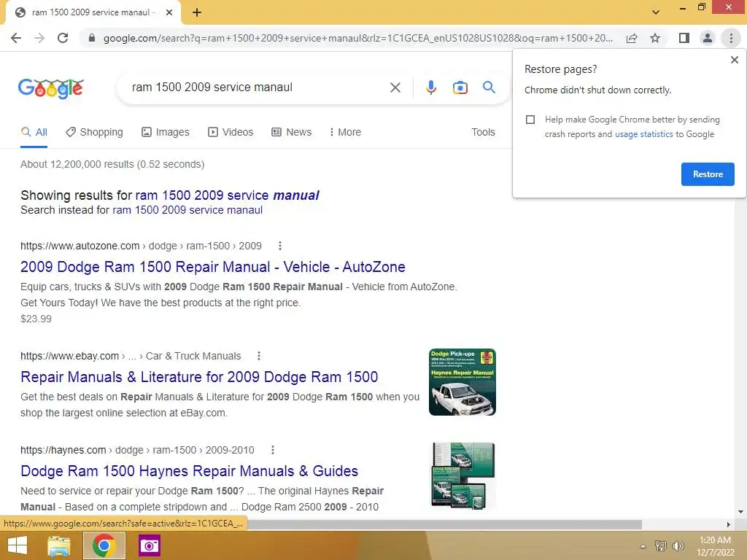The image size is (747, 560).
Task: Open corrected query 'ram 1500 2009 service manual'
Action: pyautogui.click(x=228, y=195)
